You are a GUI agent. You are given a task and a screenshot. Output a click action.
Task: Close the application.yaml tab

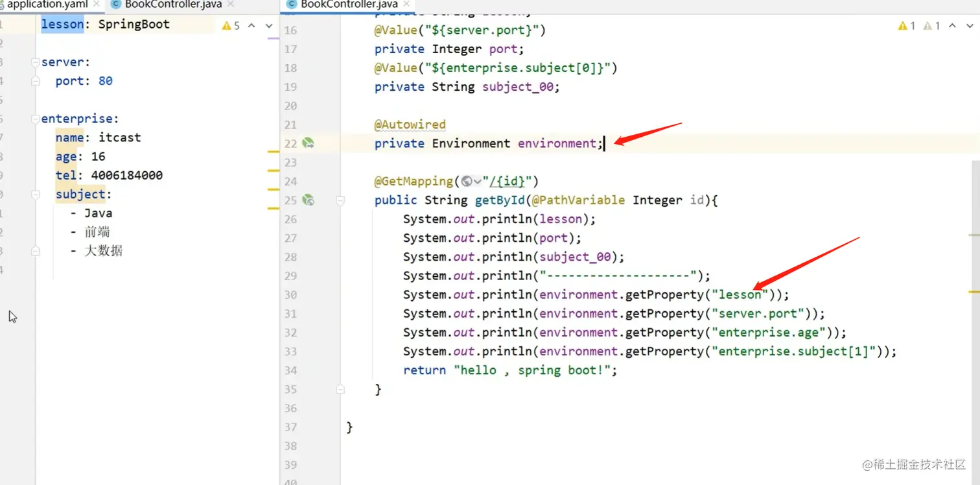[98, 5]
